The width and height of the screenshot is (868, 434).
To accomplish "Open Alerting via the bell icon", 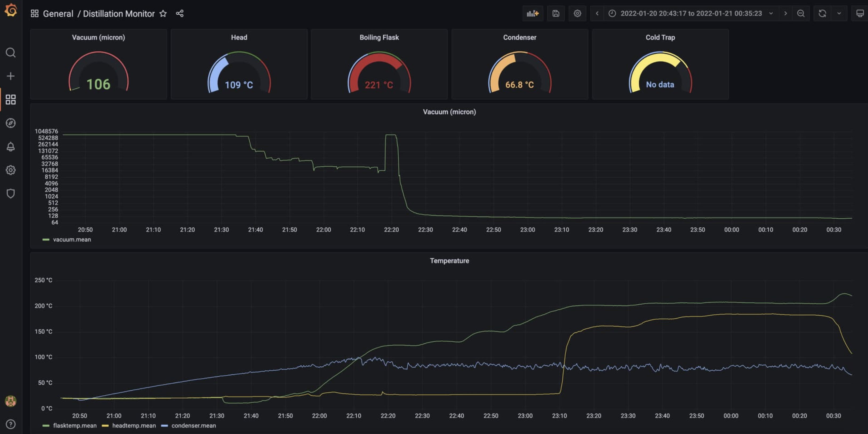I will [10, 146].
